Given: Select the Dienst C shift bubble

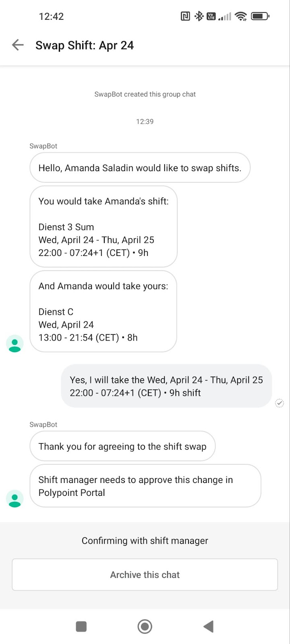Looking at the screenshot, I should [x=103, y=312].
